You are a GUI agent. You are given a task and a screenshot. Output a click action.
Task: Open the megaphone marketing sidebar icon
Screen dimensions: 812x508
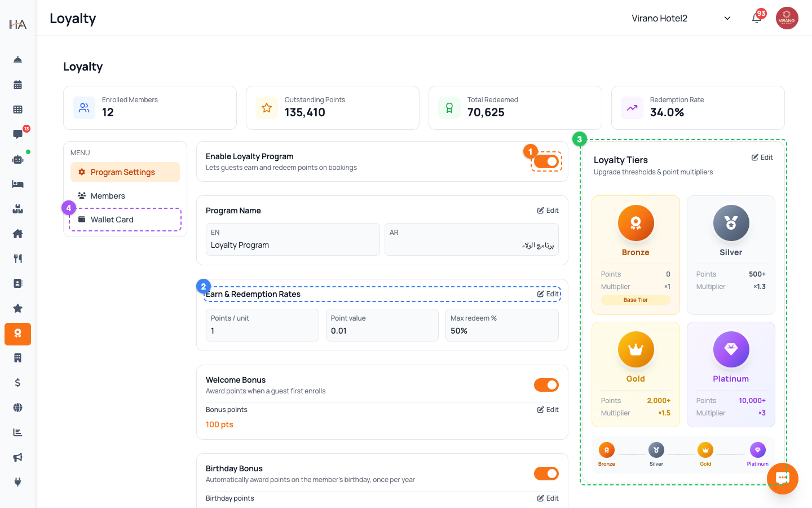(x=17, y=457)
